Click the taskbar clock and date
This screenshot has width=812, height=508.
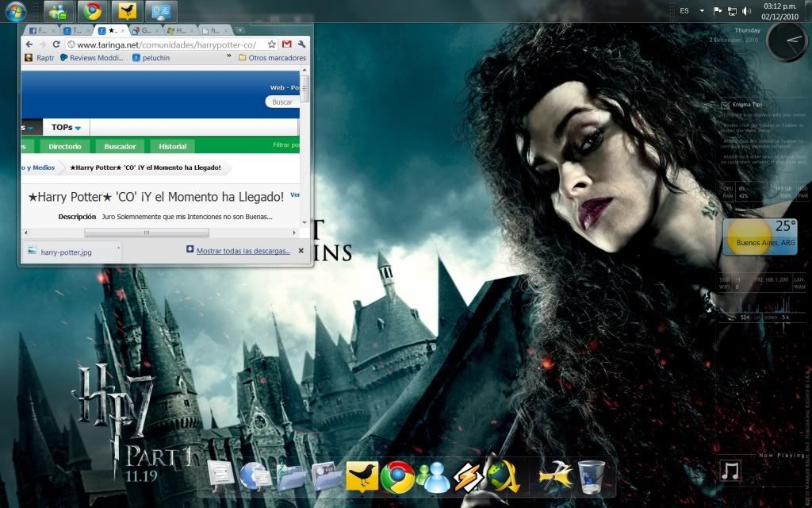[780, 11]
